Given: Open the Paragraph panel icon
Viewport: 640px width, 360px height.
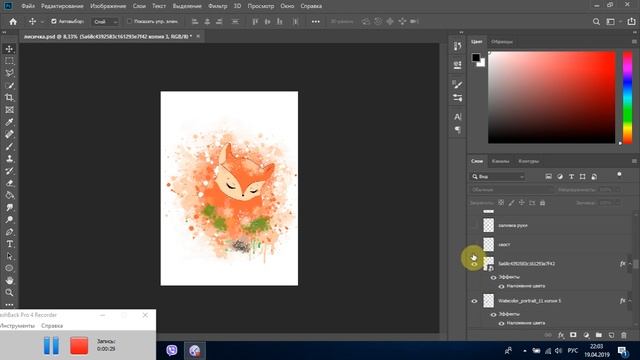Looking at the screenshot, I should [x=458, y=130].
